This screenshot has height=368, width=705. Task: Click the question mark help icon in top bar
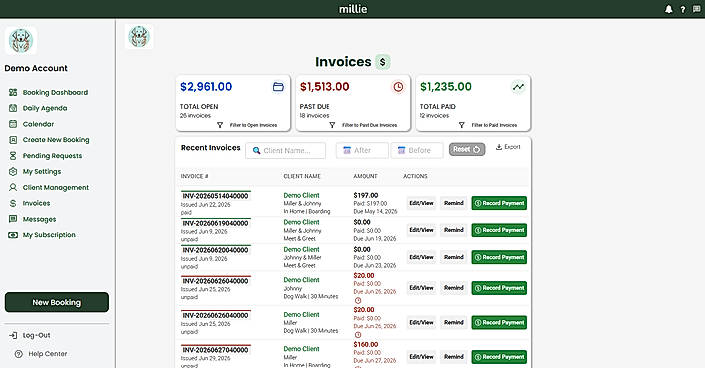683,9
